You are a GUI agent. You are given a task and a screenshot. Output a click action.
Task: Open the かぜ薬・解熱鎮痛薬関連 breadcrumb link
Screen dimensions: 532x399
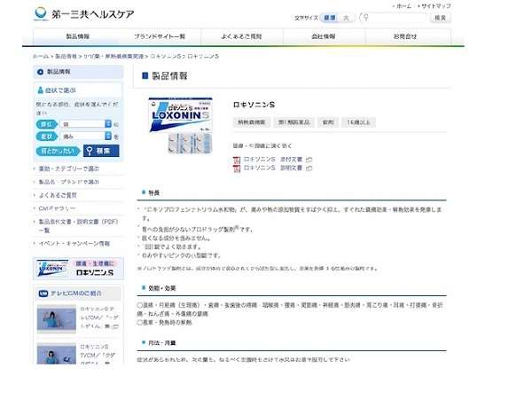pyautogui.click(x=113, y=57)
